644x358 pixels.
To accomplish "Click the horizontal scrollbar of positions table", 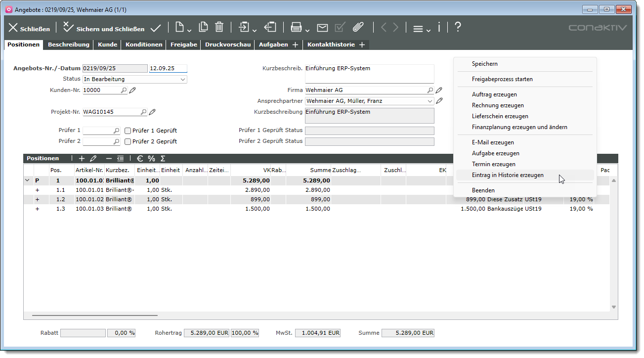I will coord(95,315).
